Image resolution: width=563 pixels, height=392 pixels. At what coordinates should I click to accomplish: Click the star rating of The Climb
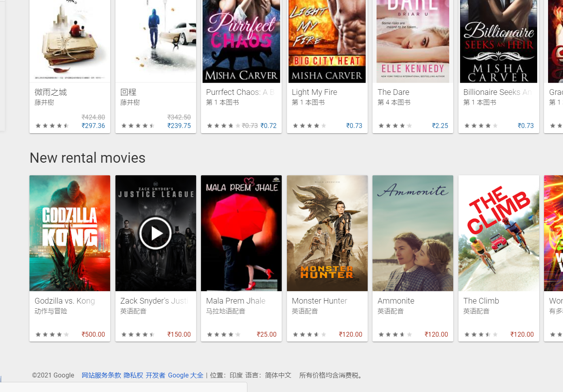coord(481,334)
